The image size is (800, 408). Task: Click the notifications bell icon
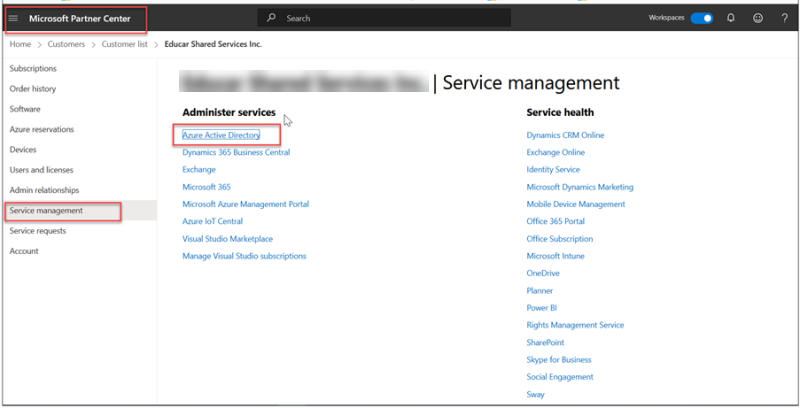(x=731, y=18)
